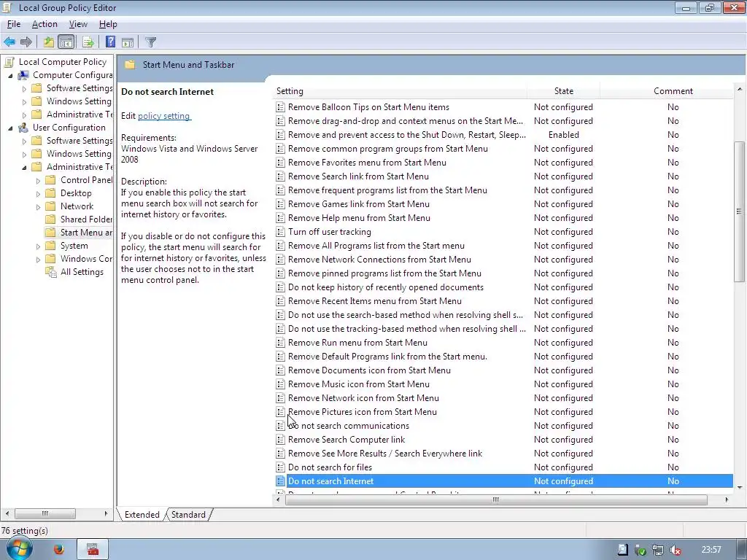Click the horizontal scrollbar thumb of settings list
Screen dimensions: 747x560
pyautogui.click(x=496, y=499)
